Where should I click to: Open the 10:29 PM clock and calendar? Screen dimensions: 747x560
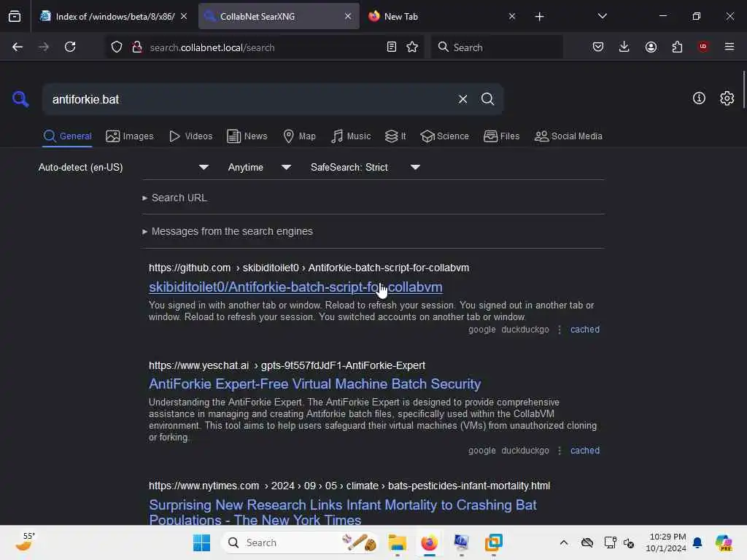click(665, 542)
